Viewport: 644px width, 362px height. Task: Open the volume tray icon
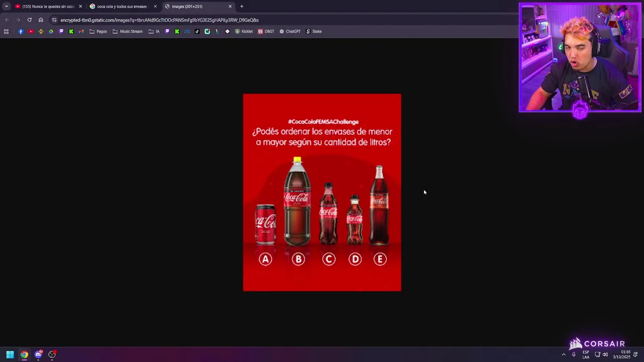(605, 354)
